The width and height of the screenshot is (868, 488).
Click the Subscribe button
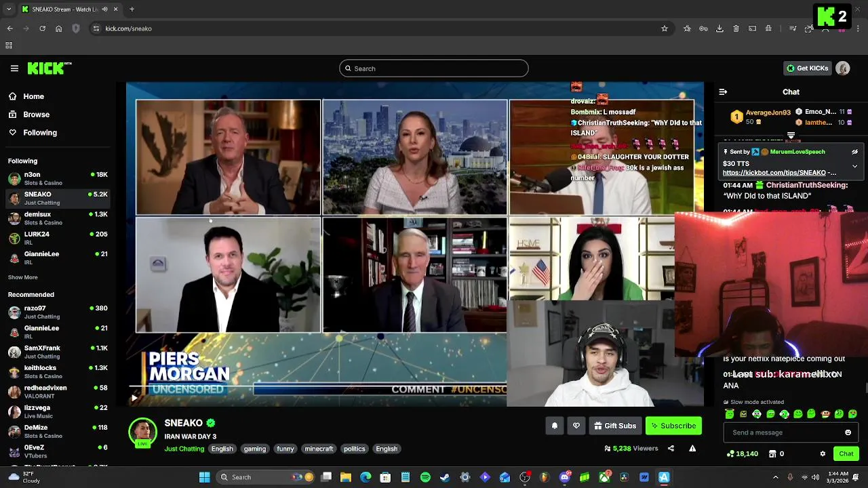pyautogui.click(x=673, y=426)
